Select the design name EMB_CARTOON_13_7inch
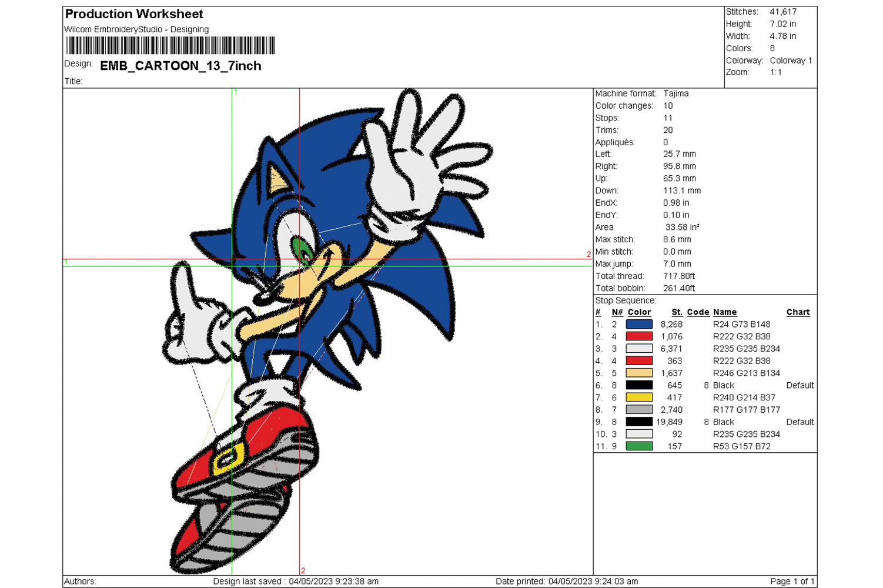 tap(180, 66)
